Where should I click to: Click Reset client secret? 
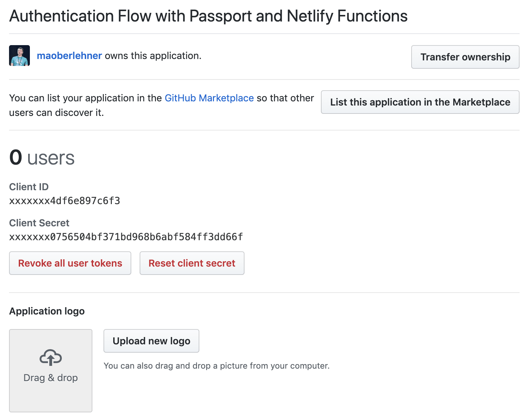pyautogui.click(x=192, y=263)
